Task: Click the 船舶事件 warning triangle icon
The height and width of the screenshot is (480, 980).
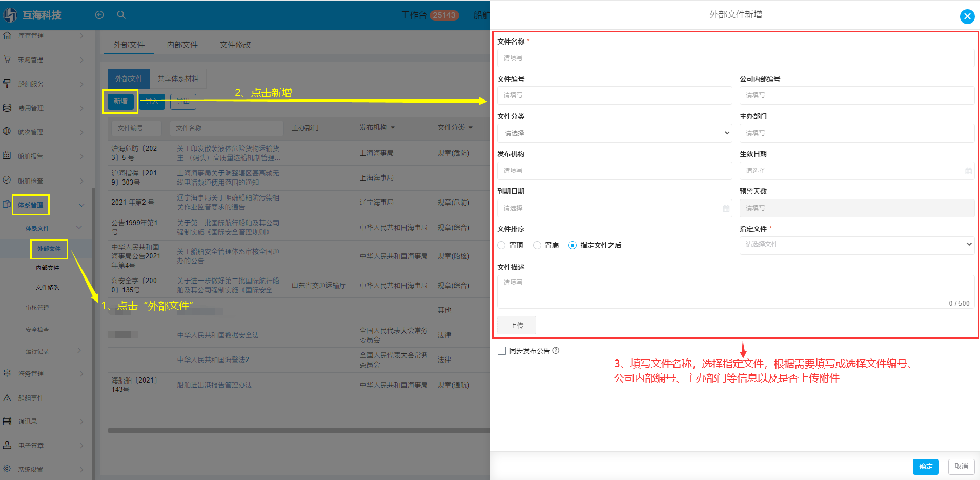Action: point(7,397)
